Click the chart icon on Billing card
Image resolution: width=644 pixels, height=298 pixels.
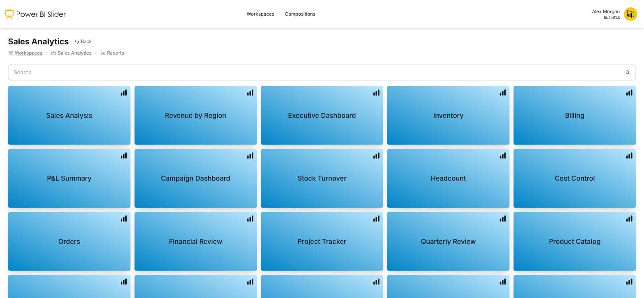coord(629,93)
